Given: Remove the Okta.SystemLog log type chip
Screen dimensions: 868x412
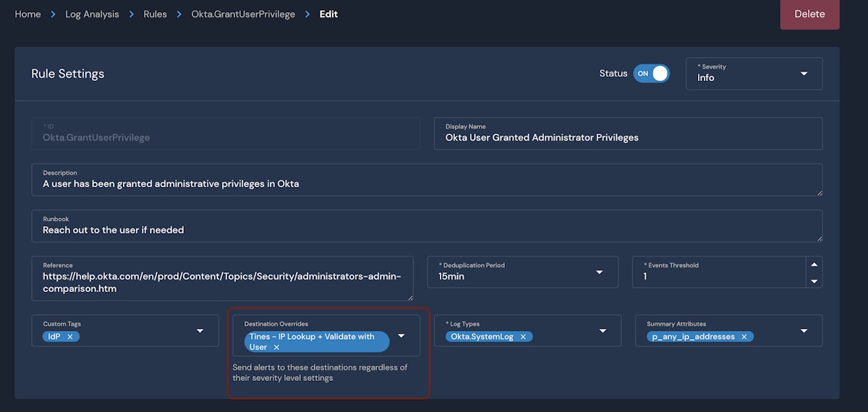Looking at the screenshot, I should 523,337.
